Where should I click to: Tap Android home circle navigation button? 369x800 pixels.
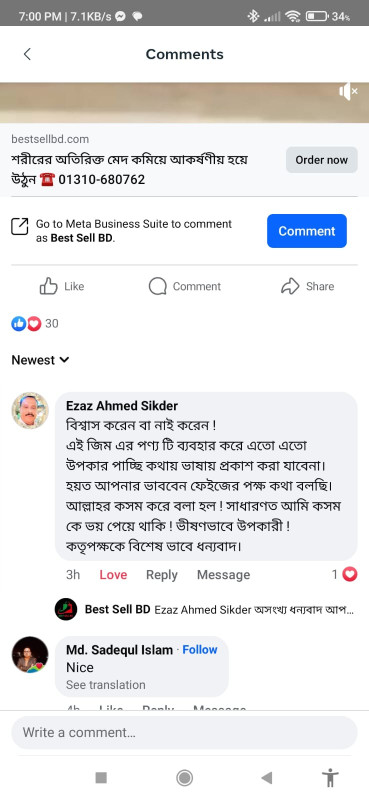pos(184,778)
